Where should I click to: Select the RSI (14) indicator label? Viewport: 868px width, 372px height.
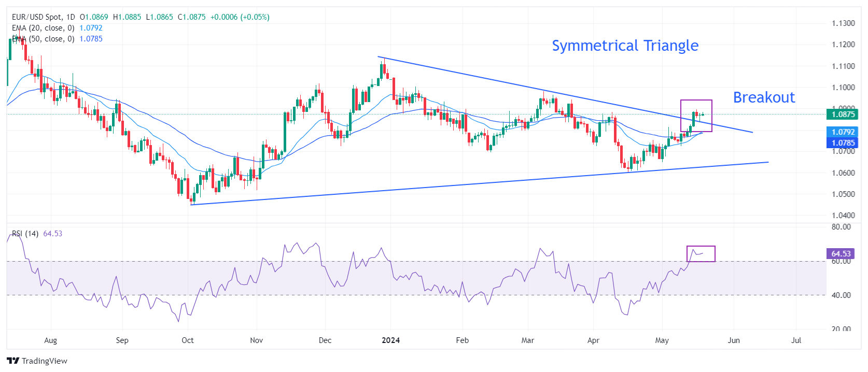[x=25, y=234]
